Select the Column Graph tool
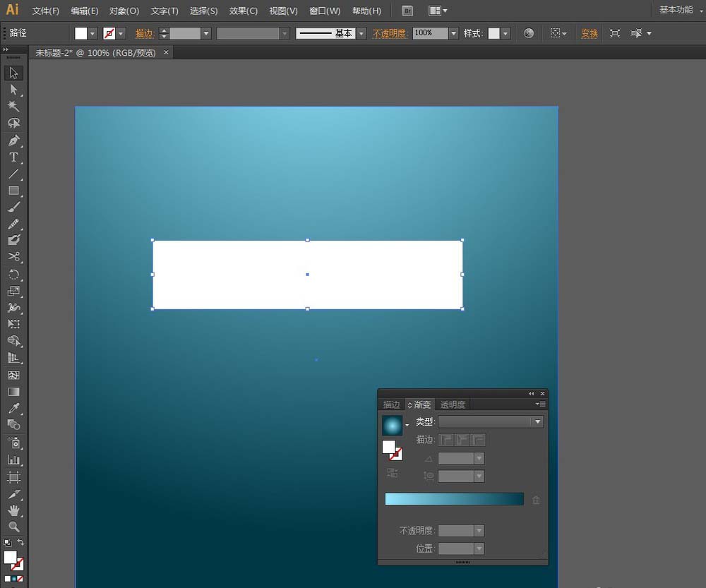The height and width of the screenshot is (588, 706). pyautogui.click(x=13, y=460)
